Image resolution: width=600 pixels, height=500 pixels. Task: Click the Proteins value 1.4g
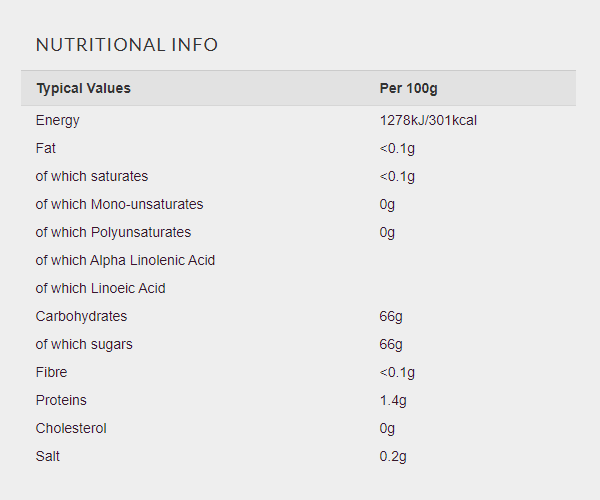click(x=393, y=400)
